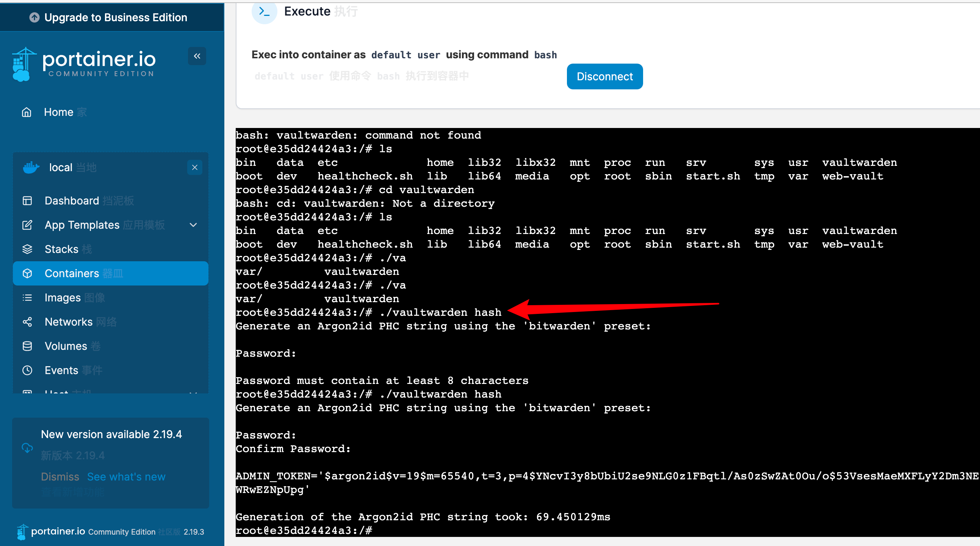Select Containers in the sidebar
The width and height of the screenshot is (980, 546).
110,273
